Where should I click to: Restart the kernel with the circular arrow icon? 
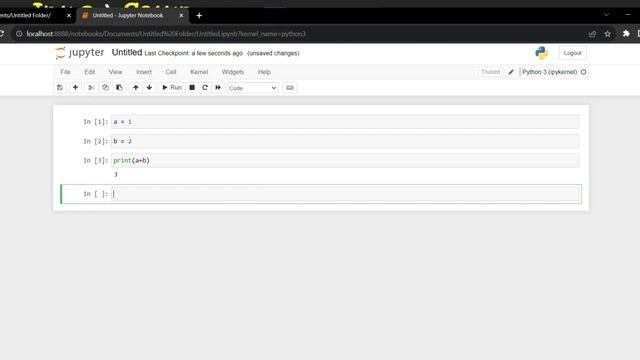pos(205,87)
